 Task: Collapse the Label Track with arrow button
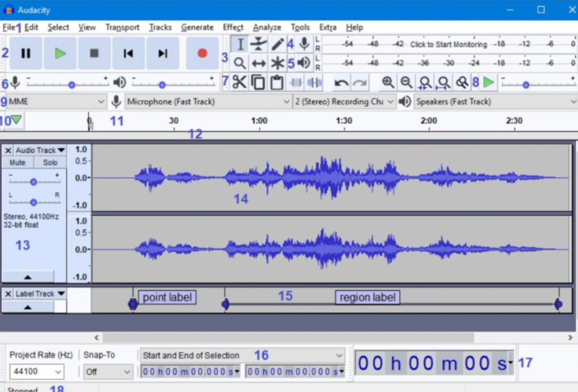point(28,307)
